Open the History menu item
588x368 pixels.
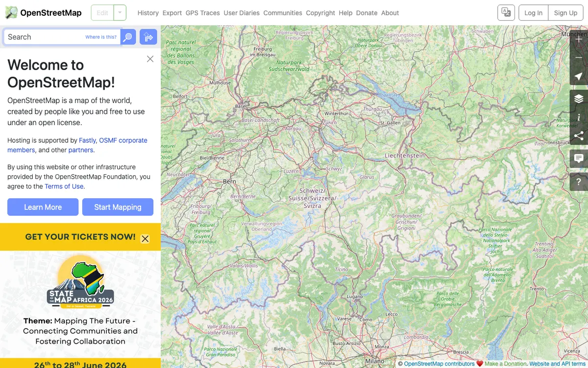[x=148, y=13]
